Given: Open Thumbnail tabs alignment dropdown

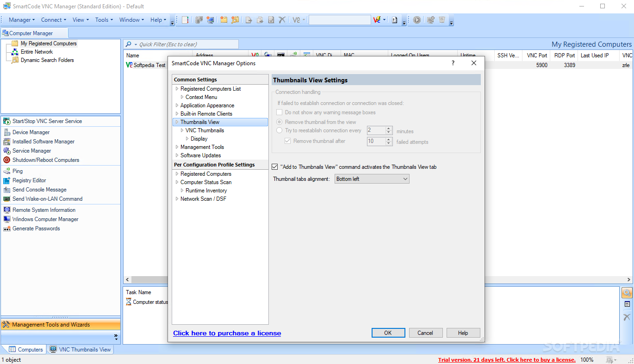Looking at the screenshot, I should click(x=372, y=179).
